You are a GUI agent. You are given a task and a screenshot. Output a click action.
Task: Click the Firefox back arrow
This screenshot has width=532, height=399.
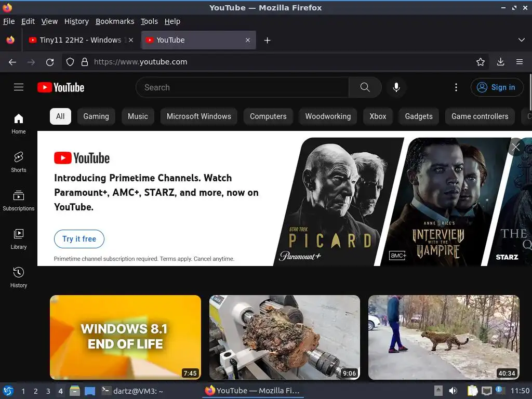[x=12, y=62]
